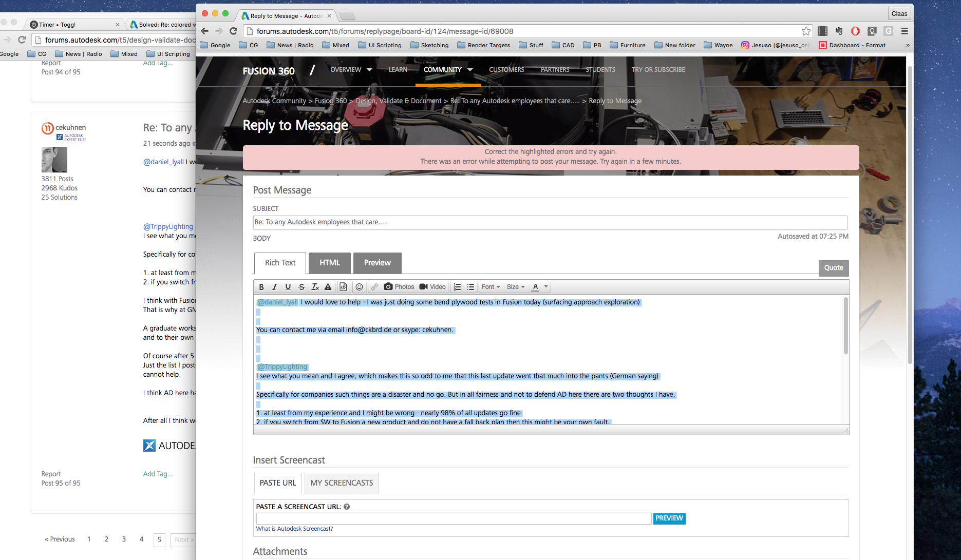Screen dimensions: 961x560
Task: Click the underlined A text color swatch
Action: (535, 287)
